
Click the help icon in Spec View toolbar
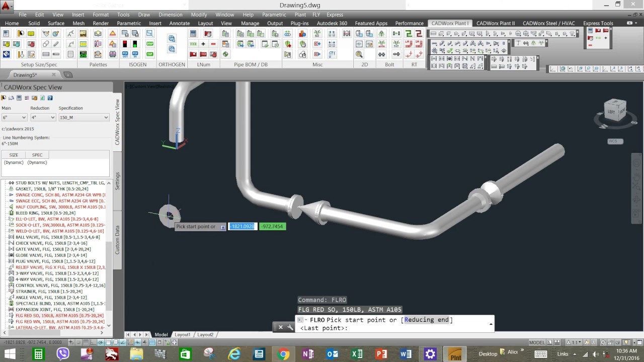(x=50, y=98)
